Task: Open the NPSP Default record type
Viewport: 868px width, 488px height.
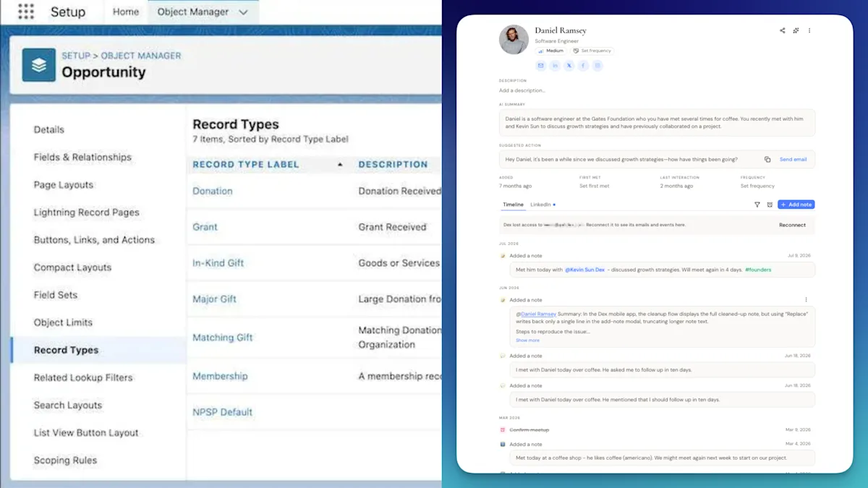Action: (222, 412)
